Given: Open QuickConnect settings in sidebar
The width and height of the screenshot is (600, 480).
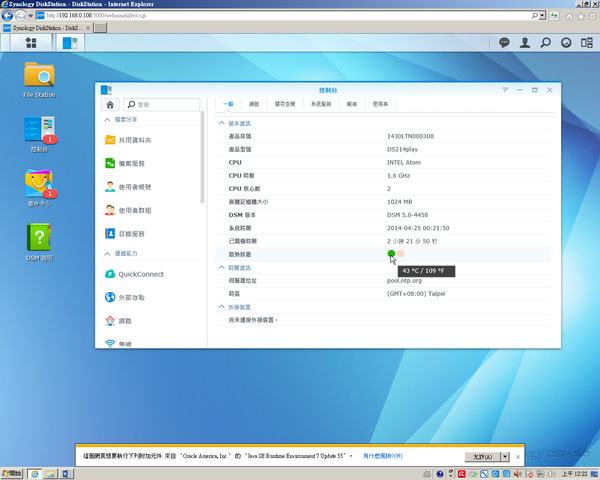Looking at the screenshot, I should [x=140, y=274].
